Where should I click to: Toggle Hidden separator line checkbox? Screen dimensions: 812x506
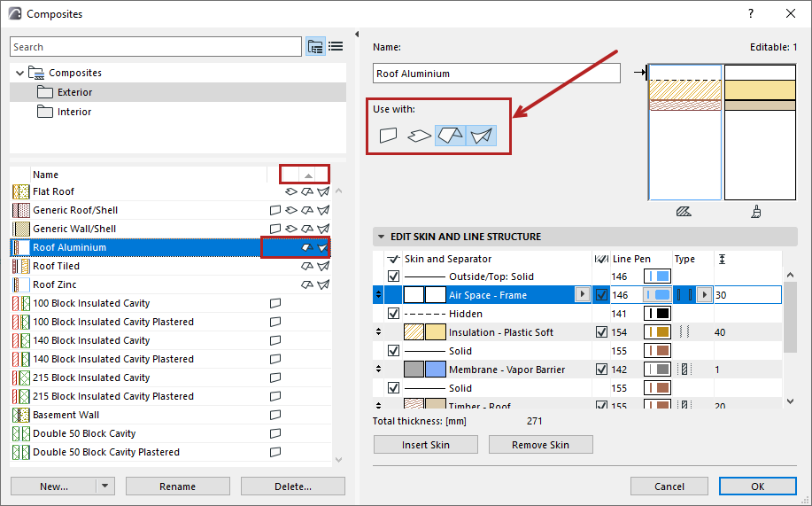pos(393,314)
